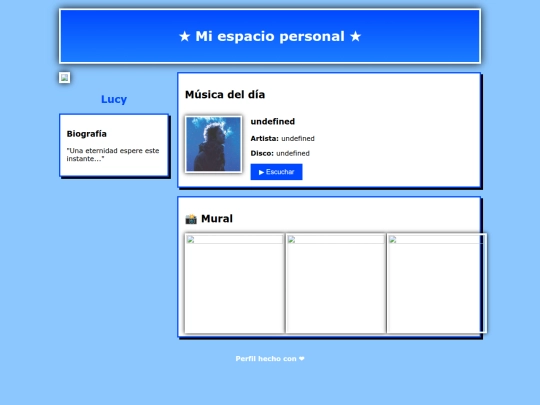
Task: Click the broken profile avatar image
Action: click(x=64, y=77)
